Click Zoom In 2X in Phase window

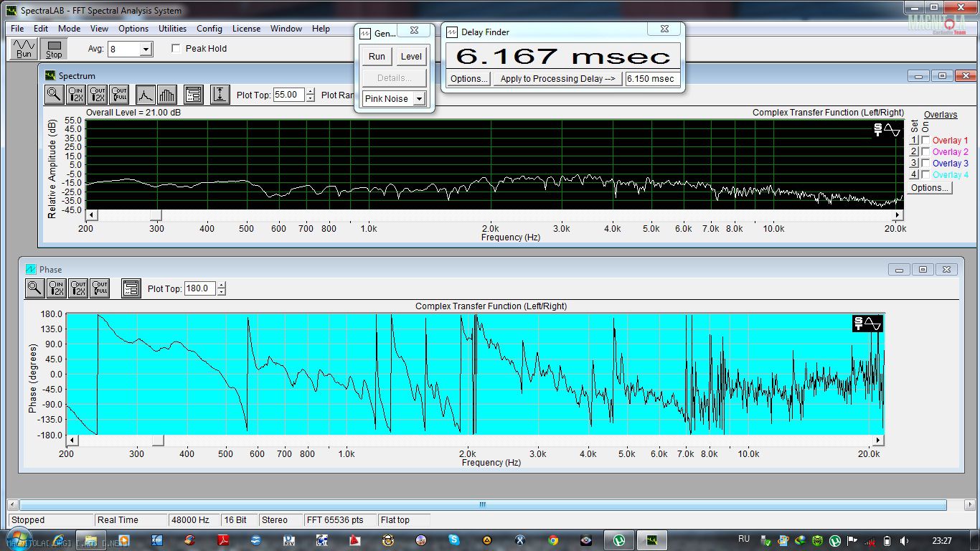click(57, 288)
